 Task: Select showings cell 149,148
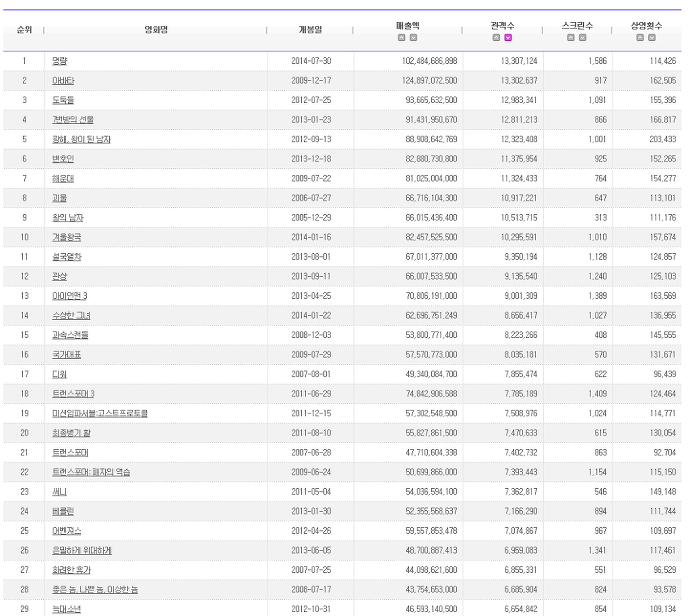coord(663,492)
